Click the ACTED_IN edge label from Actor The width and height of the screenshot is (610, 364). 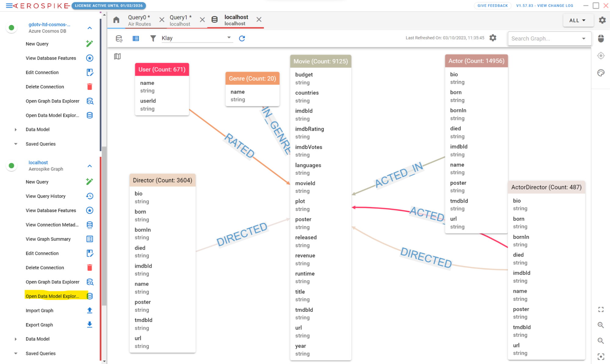[399, 175]
